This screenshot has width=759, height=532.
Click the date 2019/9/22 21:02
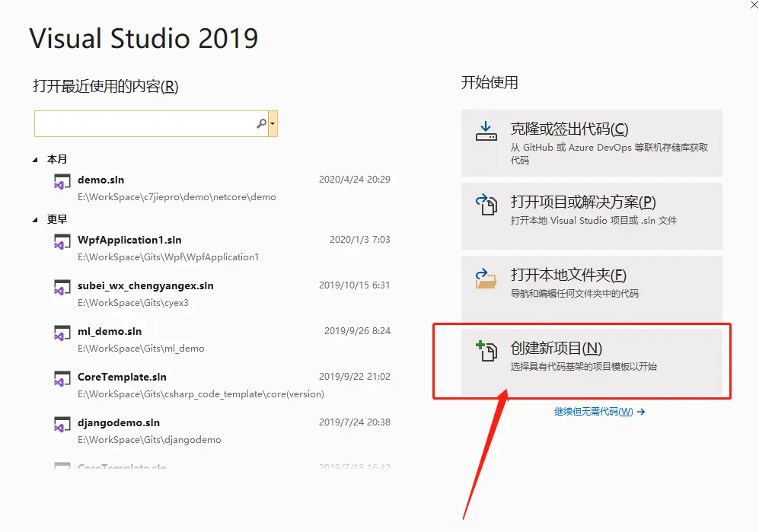pyautogui.click(x=355, y=377)
